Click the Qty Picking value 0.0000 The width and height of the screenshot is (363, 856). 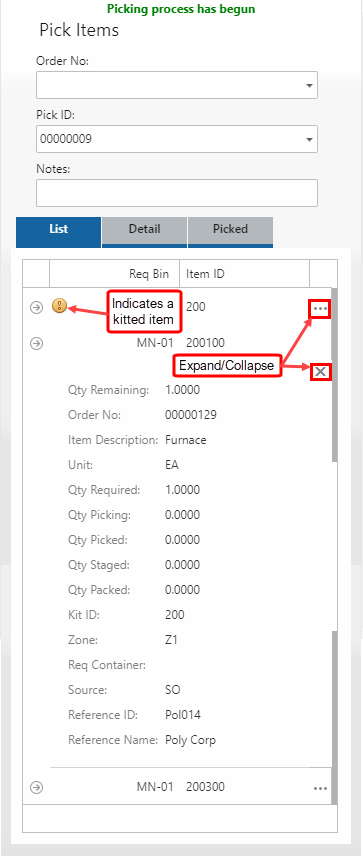(x=182, y=515)
